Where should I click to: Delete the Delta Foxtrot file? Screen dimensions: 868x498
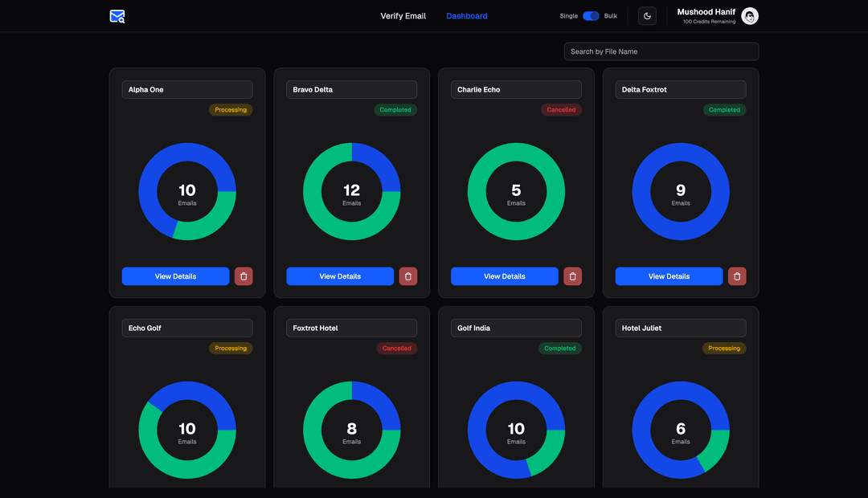737,276
